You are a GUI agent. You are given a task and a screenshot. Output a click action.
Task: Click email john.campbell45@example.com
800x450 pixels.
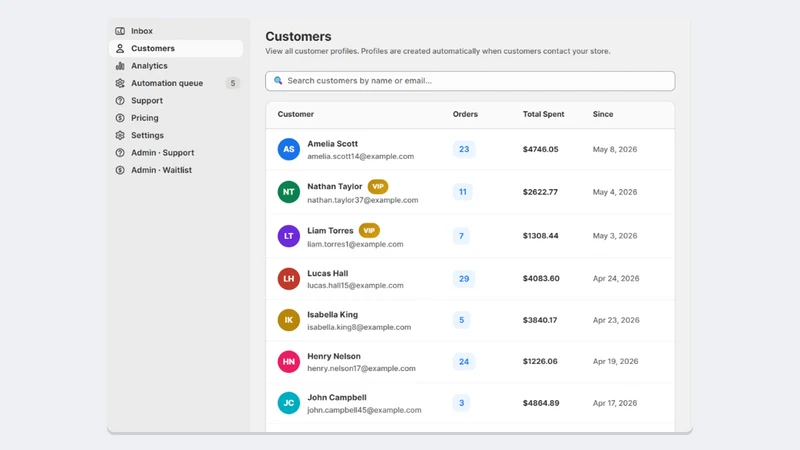click(364, 410)
